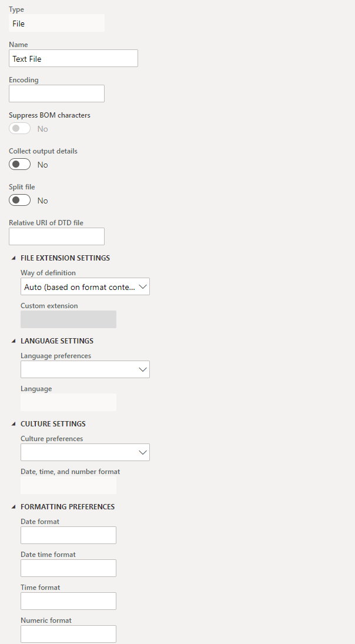Click the Date time format input box

pos(68,568)
